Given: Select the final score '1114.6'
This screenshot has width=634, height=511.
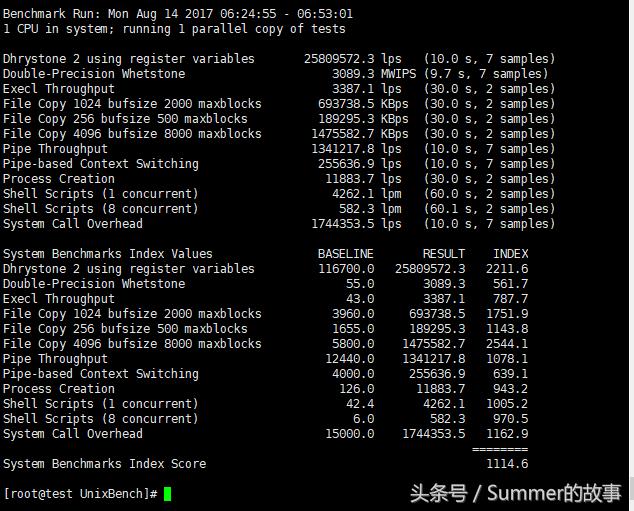Looking at the screenshot, I should 507,464.
